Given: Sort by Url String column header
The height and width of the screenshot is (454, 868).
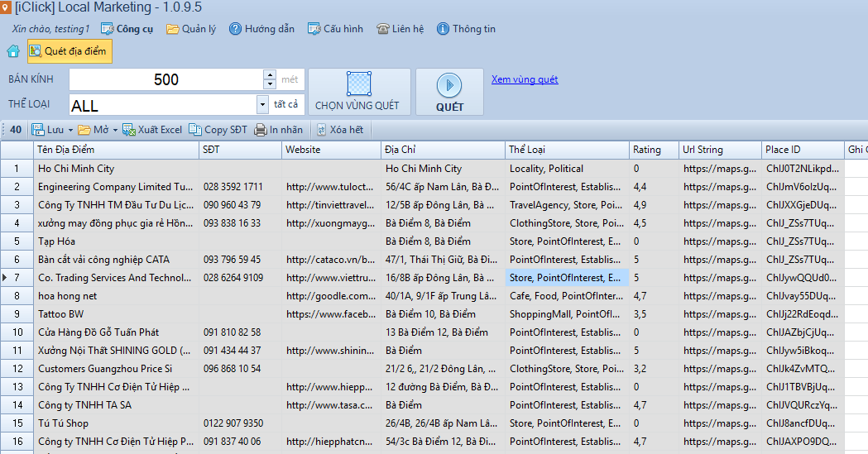Looking at the screenshot, I should coord(720,150).
